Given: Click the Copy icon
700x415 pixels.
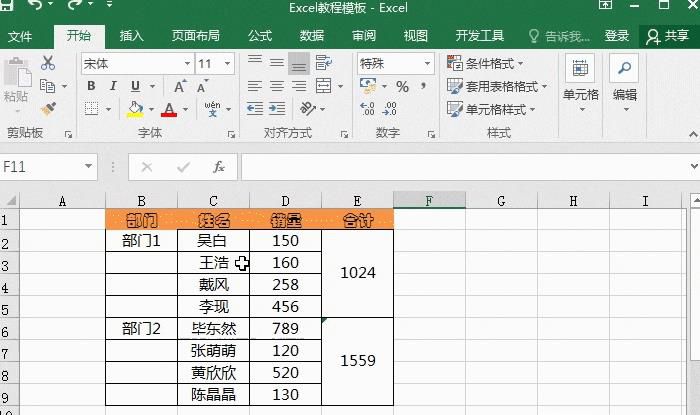Looking at the screenshot, I should coord(47,86).
